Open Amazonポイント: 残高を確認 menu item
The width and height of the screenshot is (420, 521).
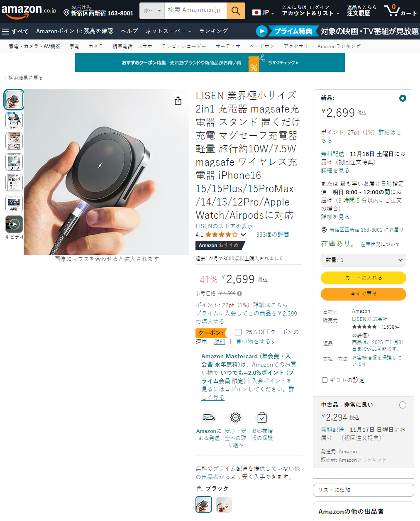coord(75,31)
